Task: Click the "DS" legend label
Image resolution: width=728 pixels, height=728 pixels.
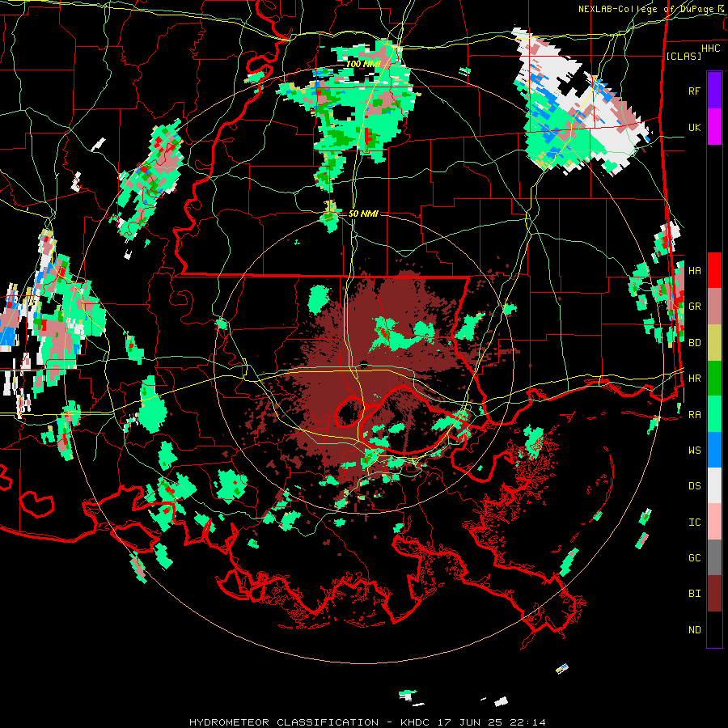Action: point(695,486)
